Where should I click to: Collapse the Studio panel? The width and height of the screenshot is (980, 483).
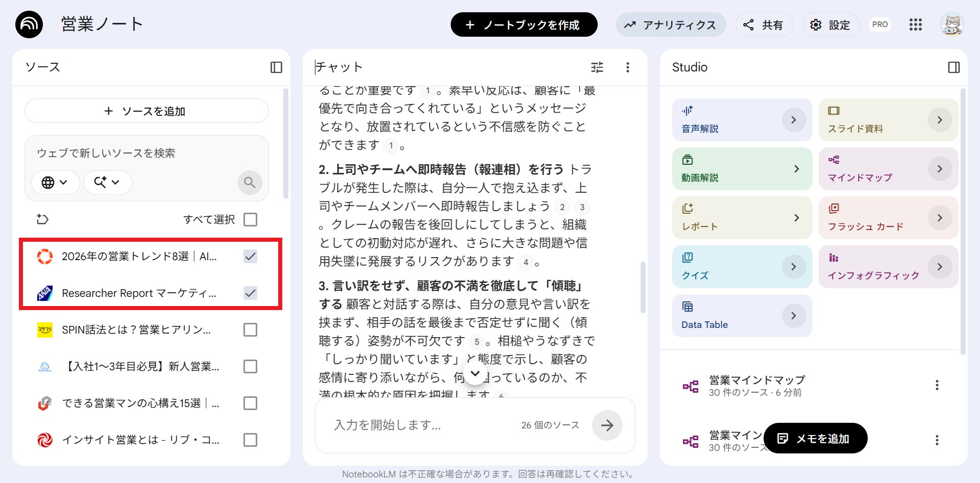click(x=953, y=67)
